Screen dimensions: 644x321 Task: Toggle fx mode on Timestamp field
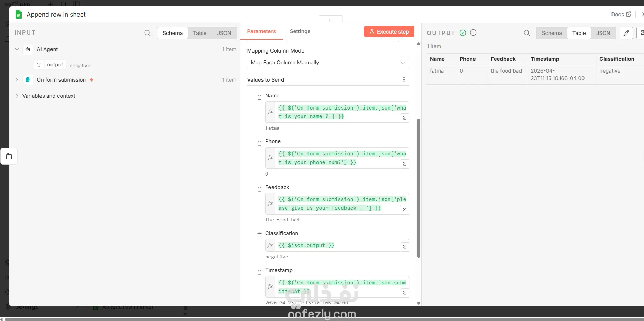coord(270,286)
